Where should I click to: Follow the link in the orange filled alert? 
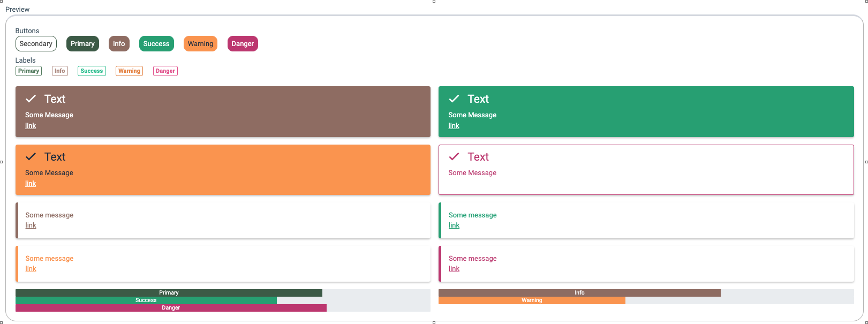[x=31, y=184]
